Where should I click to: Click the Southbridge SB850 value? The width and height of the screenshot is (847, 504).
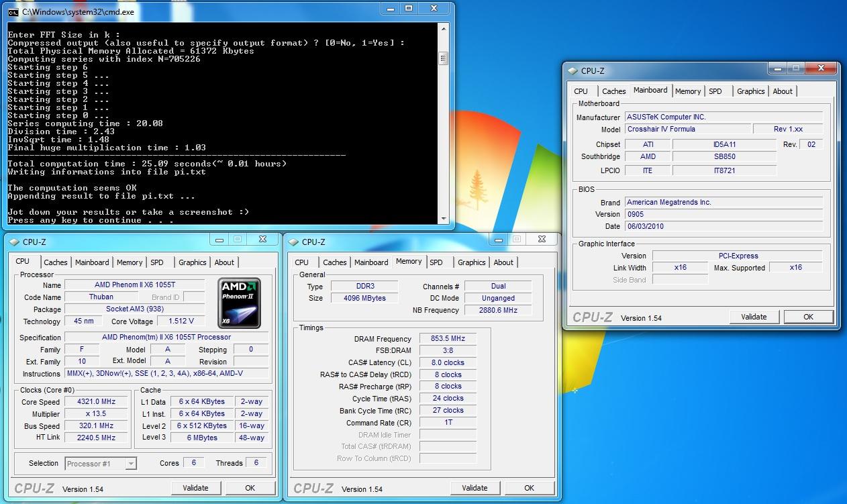pos(724,156)
